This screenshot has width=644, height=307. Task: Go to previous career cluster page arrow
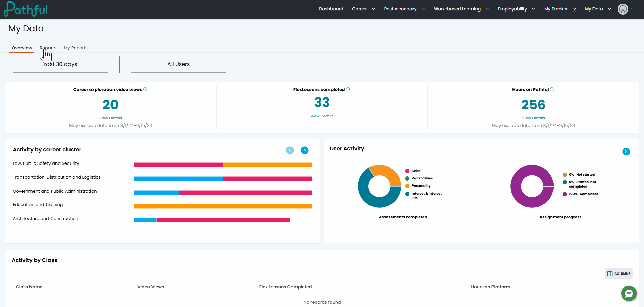290,150
